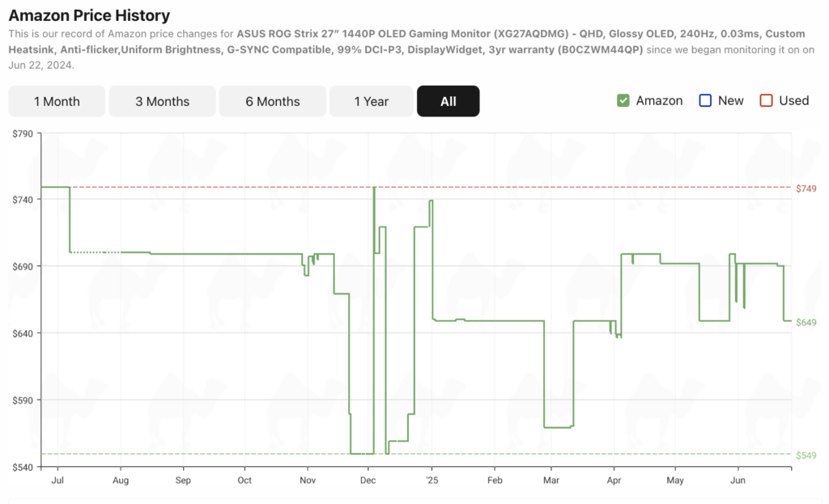Click the Feb x-axis label

pyautogui.click(x=495, y=481)
